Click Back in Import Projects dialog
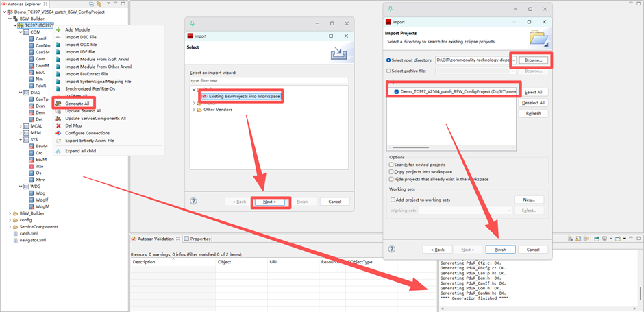 (x=437, y=250)
